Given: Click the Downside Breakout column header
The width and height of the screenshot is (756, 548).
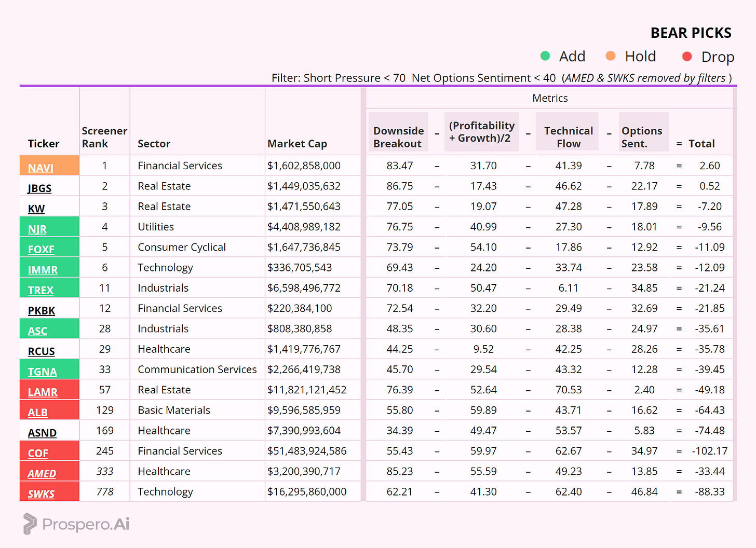Looking at the screenshot, I should coord(398,137).
